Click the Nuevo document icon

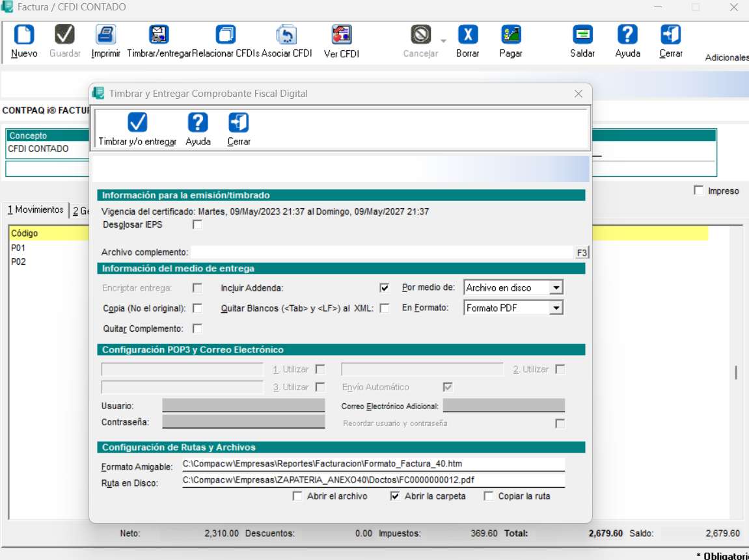point(24,35)
